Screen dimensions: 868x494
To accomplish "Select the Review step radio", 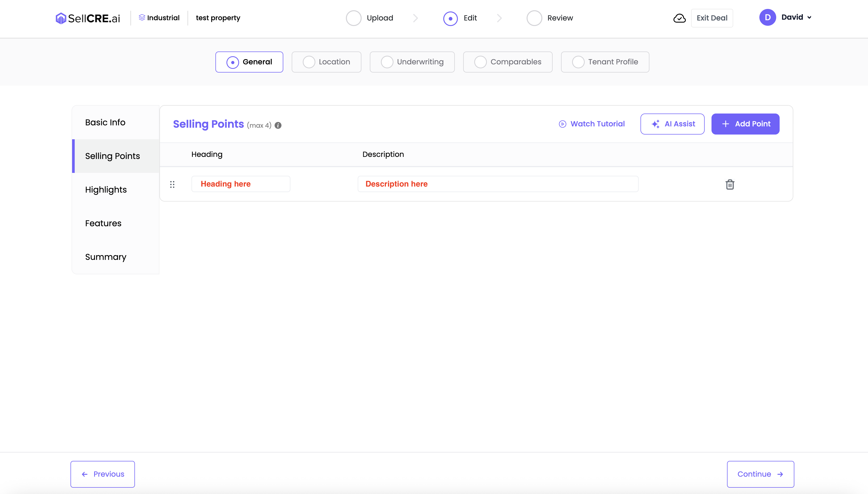I will point(534,18).
